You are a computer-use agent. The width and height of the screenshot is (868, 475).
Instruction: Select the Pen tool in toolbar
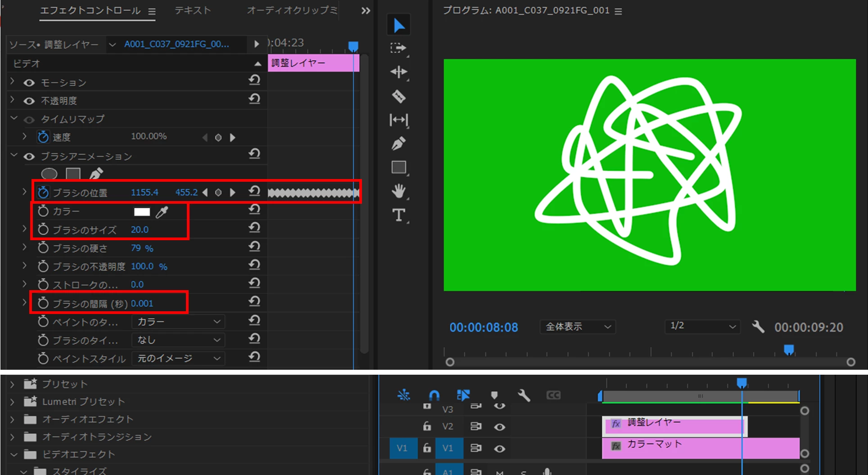[399, 144]
